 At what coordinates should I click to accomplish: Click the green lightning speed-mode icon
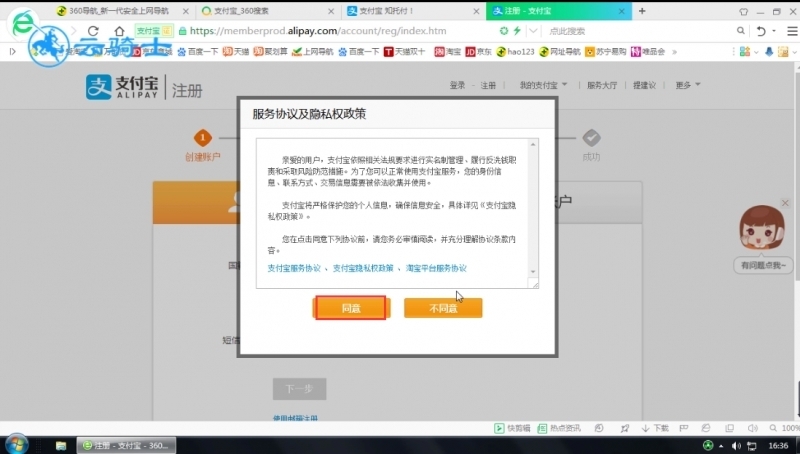coord(517,31)
